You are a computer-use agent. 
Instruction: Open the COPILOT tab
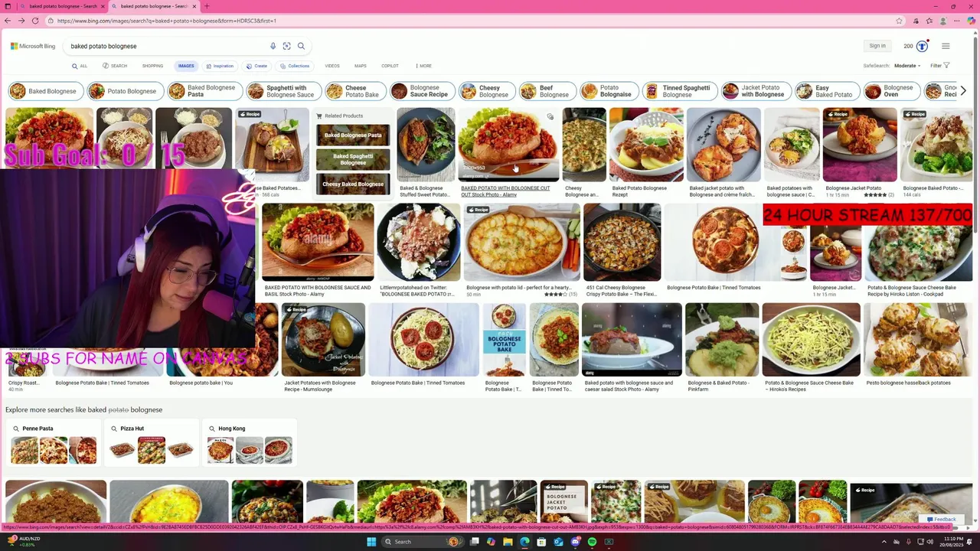(x=390, y=66)
